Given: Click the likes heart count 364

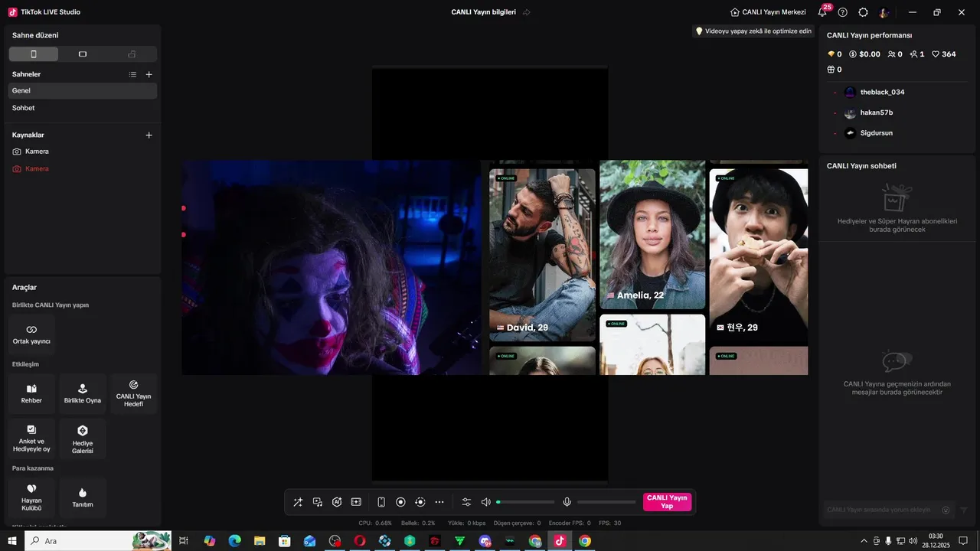Looking at the screenshot, I should [944, 54].
